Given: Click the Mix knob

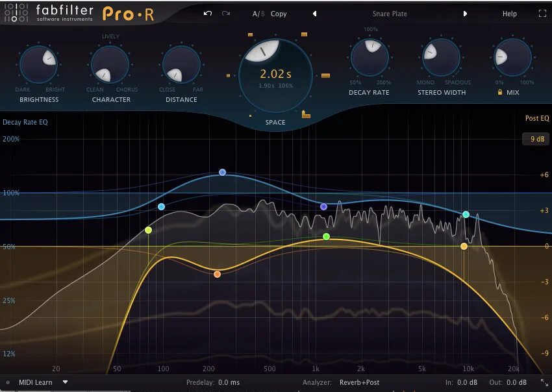Looking at the screenshot, I should click(512, 57).
